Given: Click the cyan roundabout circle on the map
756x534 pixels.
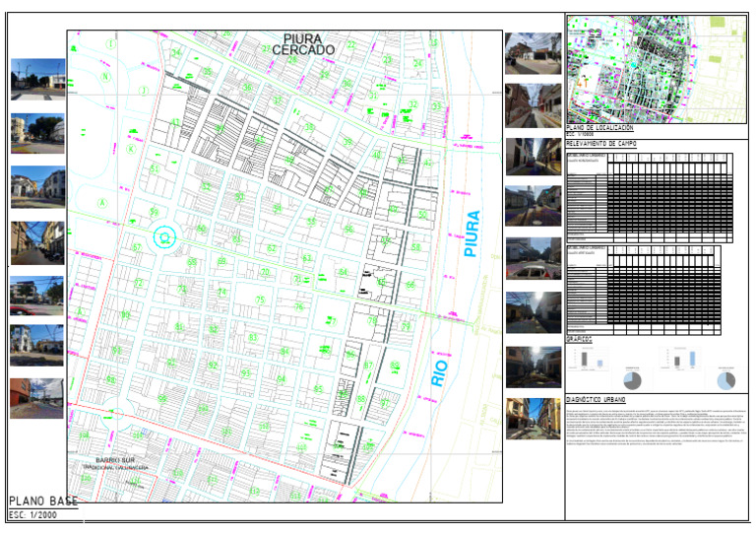Looking at the screenshot, I should [x=163, y=235].
